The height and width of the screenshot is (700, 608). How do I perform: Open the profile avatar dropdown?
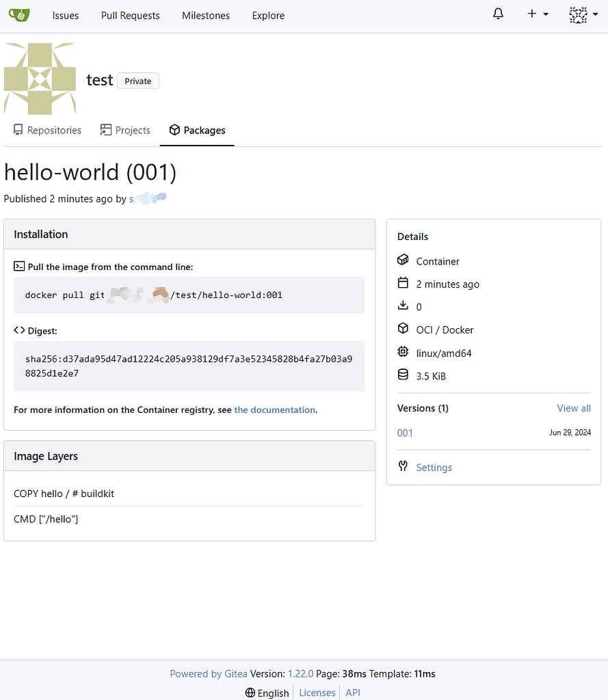582,14
